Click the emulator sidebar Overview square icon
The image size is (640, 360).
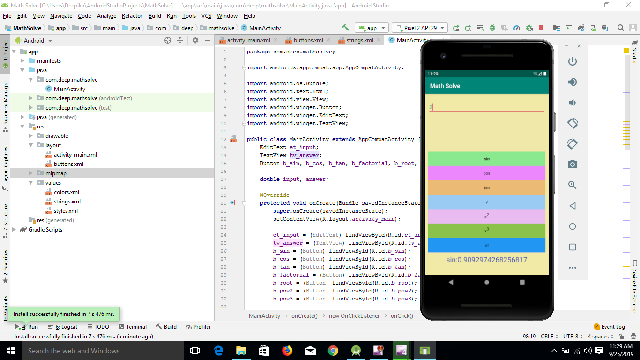click(572, 247)
